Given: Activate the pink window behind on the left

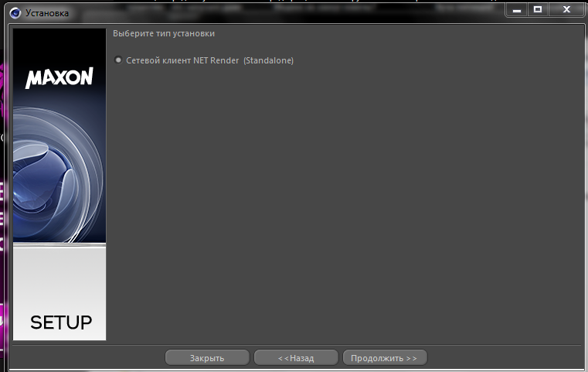Looking at the screenshot, I should tap(3, 210).
